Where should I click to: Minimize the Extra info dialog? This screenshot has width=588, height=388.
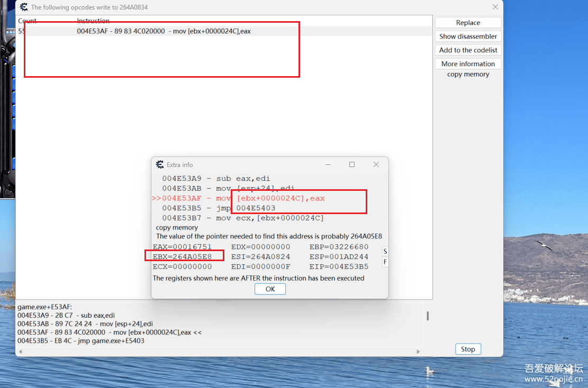328,164
